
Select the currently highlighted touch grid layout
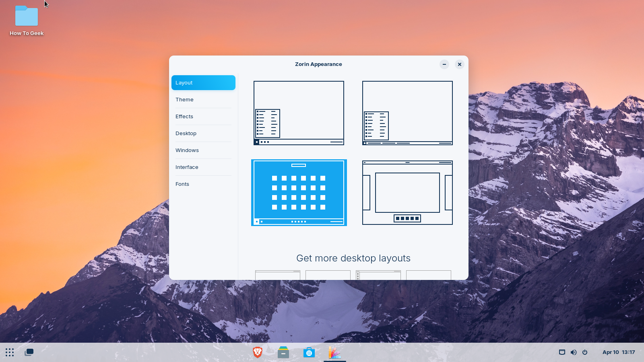coord(299,192)
